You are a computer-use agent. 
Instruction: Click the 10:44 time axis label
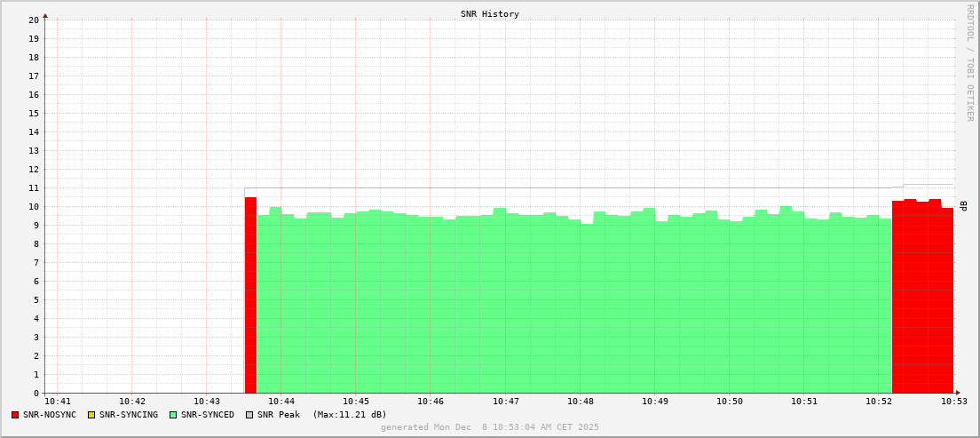[281, 402]
